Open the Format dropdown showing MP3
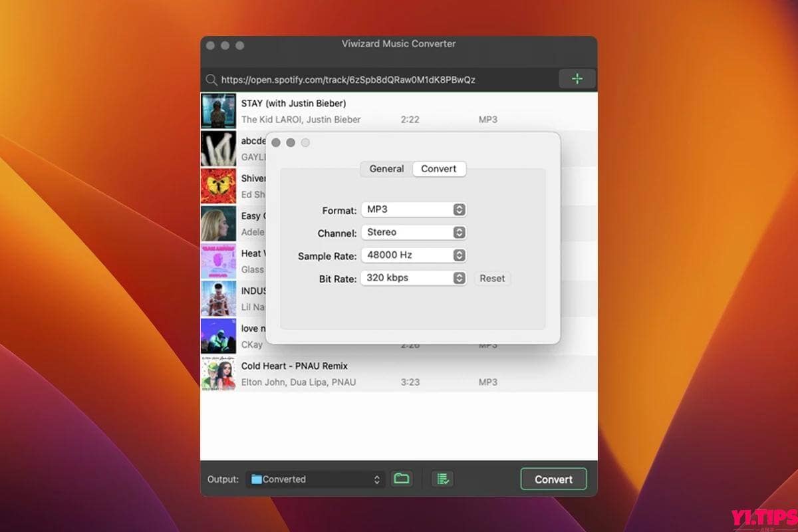This screenshot has height=532, width=798. (414, 209)
